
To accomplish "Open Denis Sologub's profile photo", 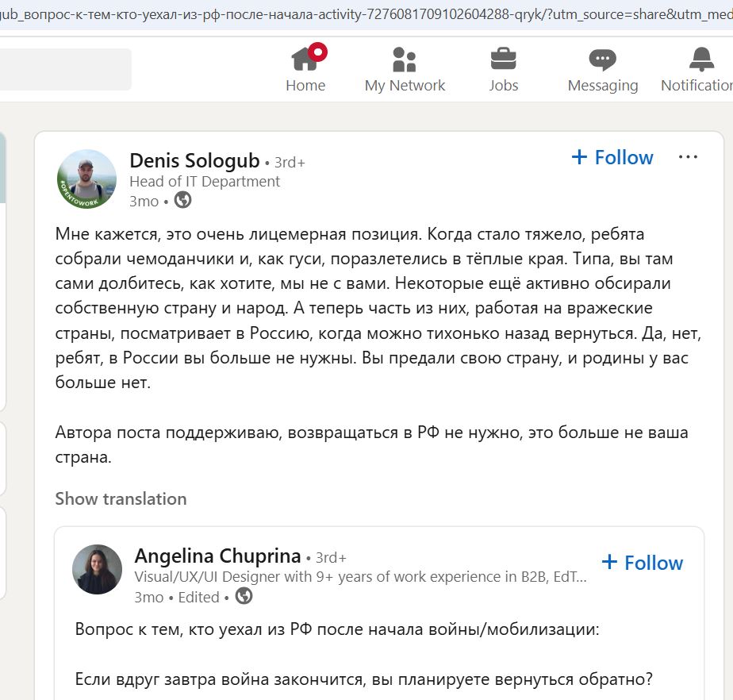I will 87,179.
